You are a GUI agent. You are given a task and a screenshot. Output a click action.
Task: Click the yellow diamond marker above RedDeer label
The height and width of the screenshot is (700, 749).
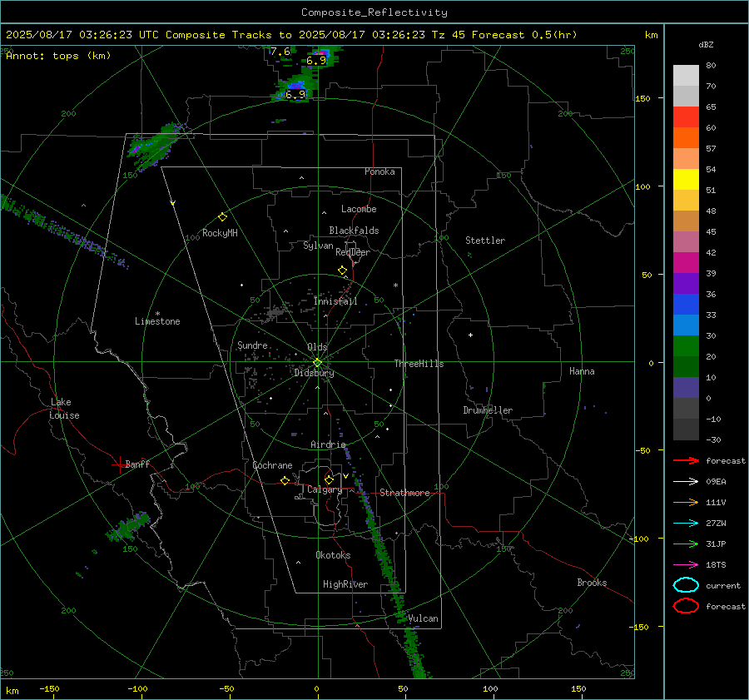[x=342, y=271]
